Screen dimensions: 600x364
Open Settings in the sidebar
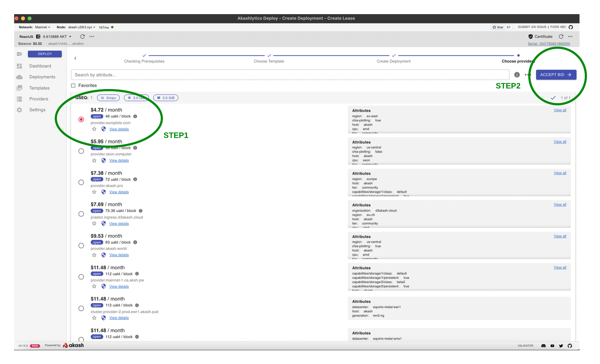37,110
